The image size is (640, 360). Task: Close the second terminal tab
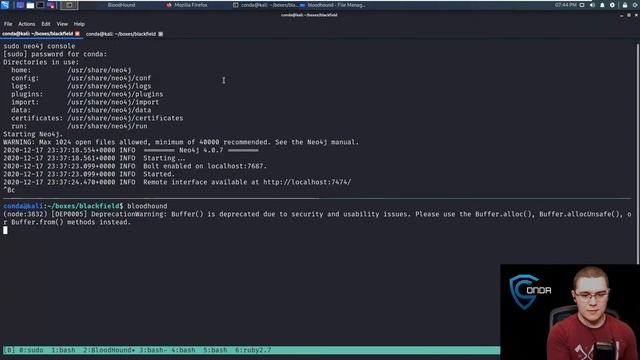coord(161,34)
